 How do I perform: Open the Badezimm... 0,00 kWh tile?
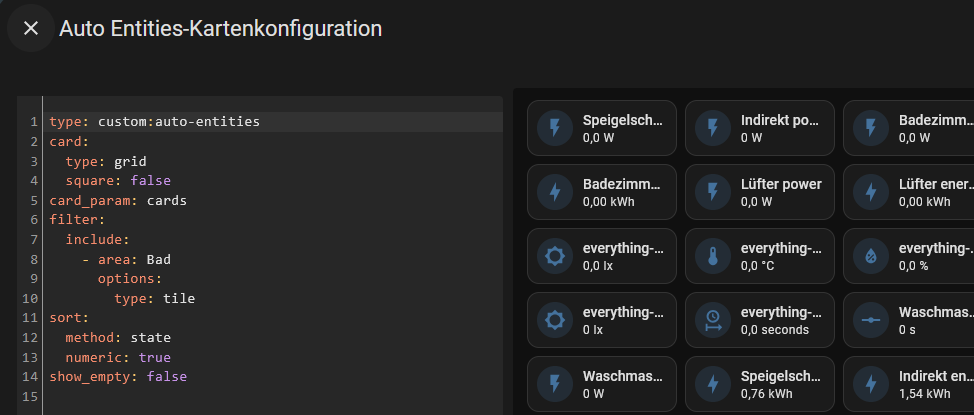click(602, 192)
